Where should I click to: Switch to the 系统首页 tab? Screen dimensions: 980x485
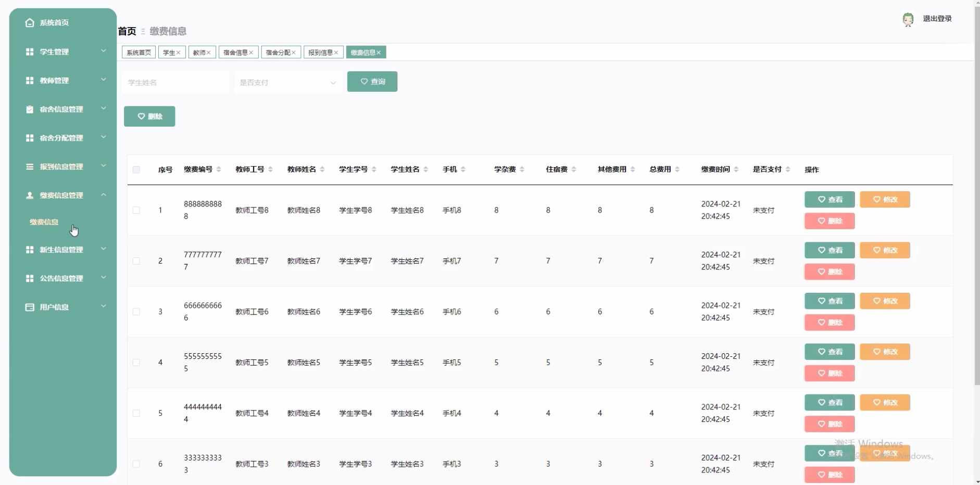[139, 53]
